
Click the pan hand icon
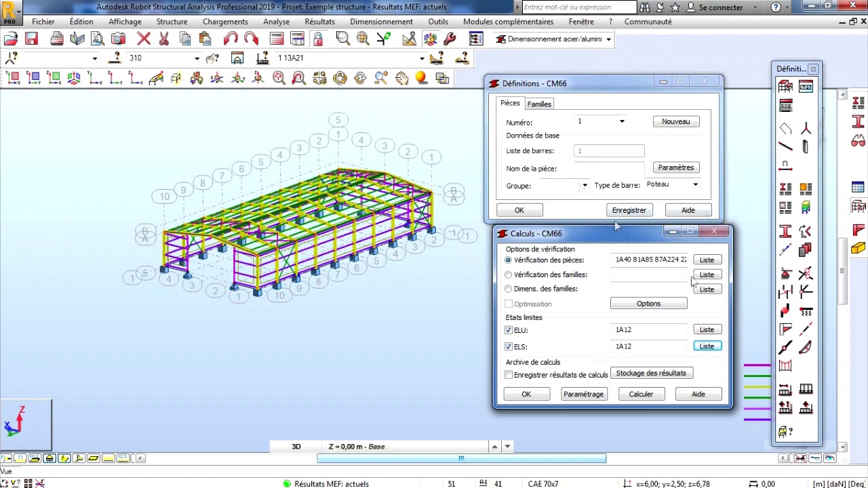pyautogui.click(x=401, y=78)
